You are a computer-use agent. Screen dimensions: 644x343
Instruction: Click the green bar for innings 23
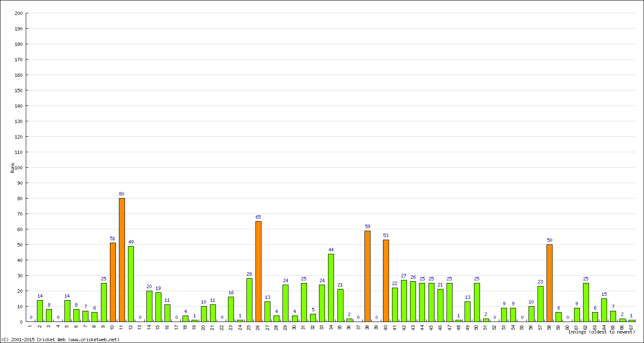tap(231, 309)
